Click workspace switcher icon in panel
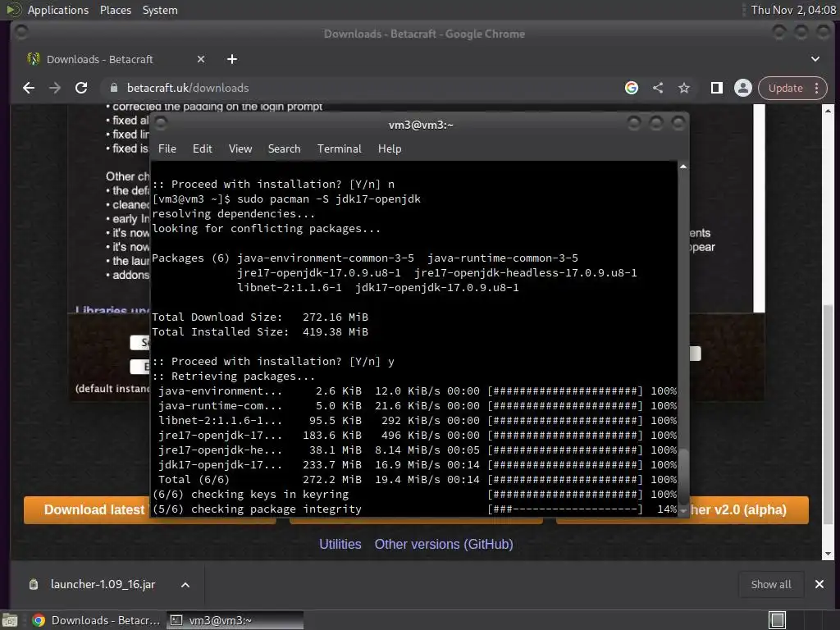The width and height of the screenshot is (840, 630). [778, 620]
